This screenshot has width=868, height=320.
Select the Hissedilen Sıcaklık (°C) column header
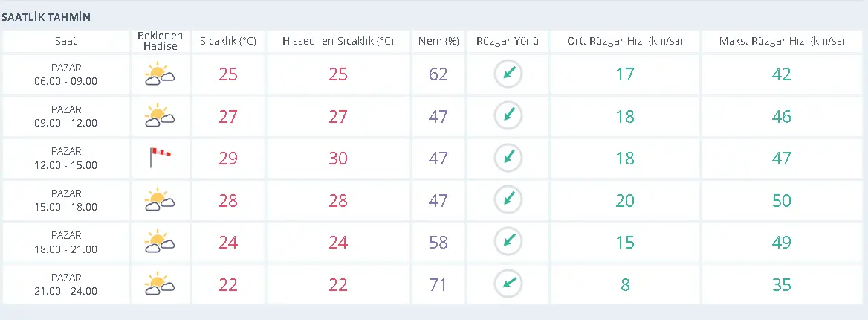click(x=337, y=41)
